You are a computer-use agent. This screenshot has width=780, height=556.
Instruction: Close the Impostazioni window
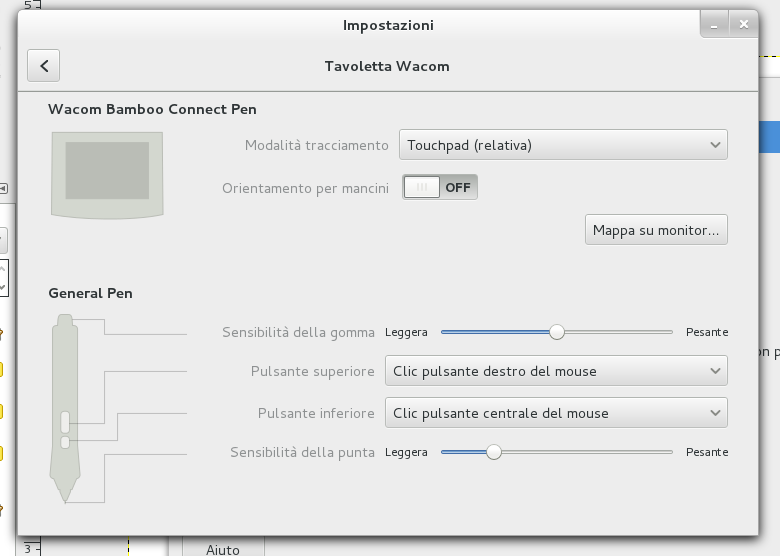[744, 24]
